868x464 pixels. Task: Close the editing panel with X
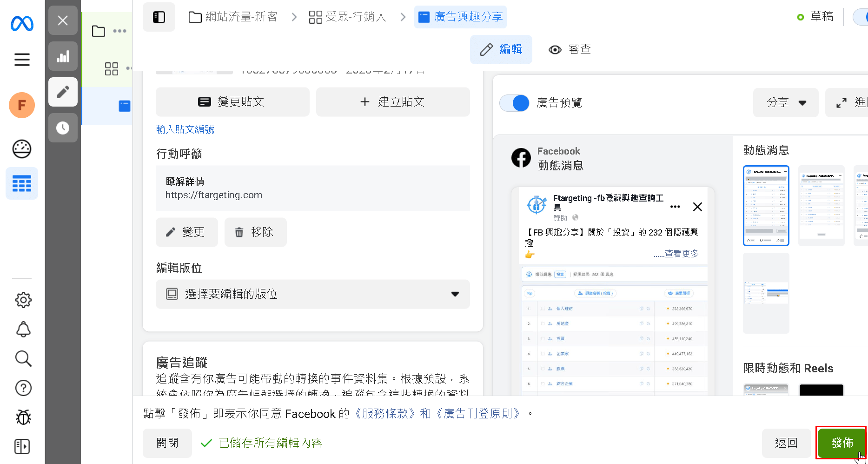click(x=63, y=20)
